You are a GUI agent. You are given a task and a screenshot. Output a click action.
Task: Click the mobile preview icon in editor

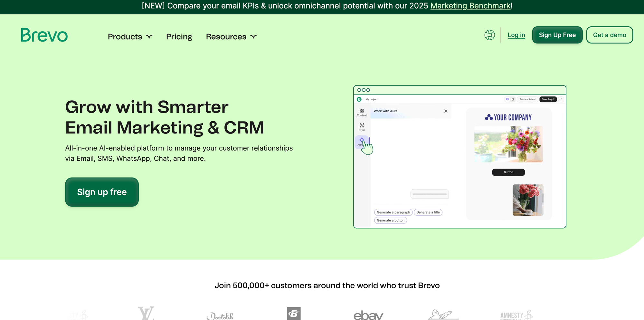[x=513, y=99]
